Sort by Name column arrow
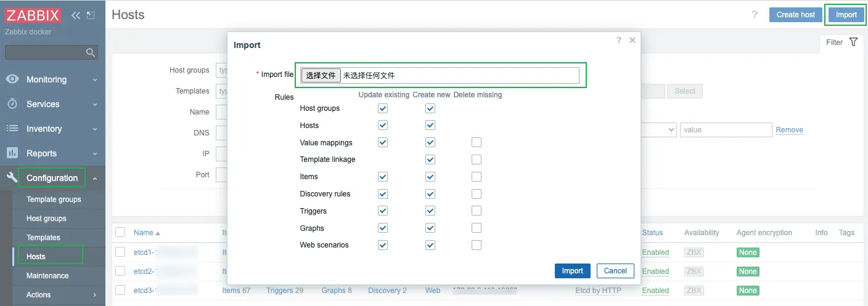The height and width of the screenshot is (306, 868). click(x=158, y=233)
